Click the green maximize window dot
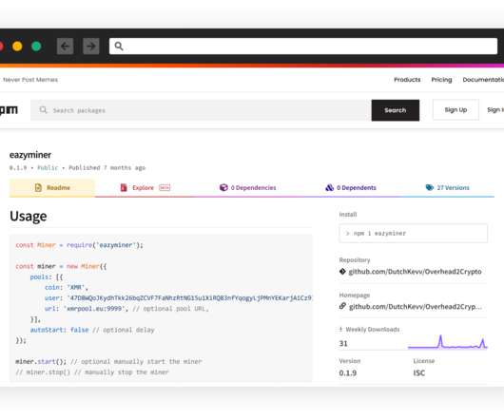This screenshot has width=504, height=420. (36, 47)
